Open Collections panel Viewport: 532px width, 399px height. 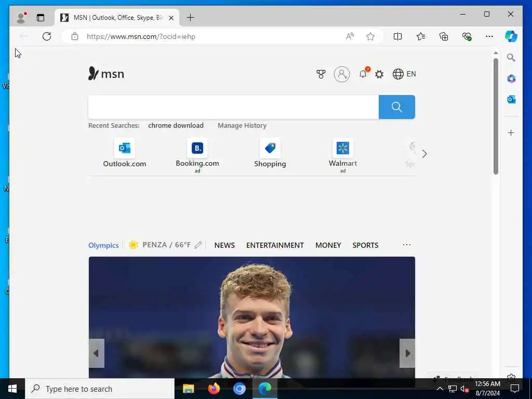click(x=444, y=36)
